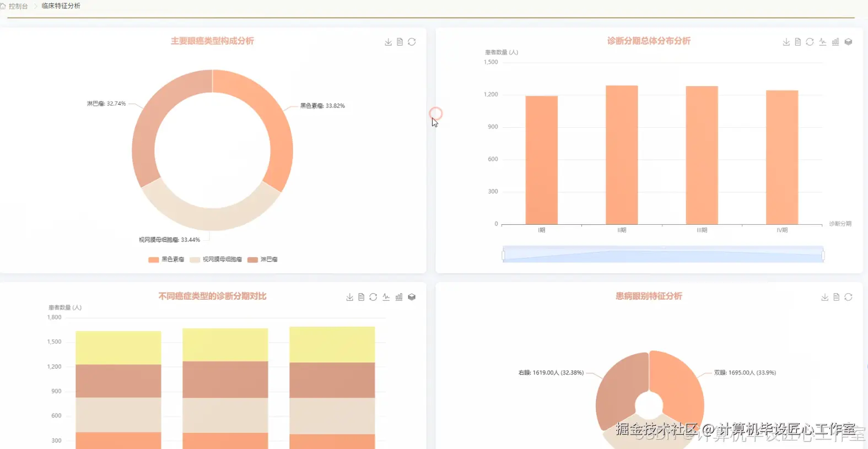Restore the 不同癌症类型的诊断分期对比 chart

tap(373, 297)
